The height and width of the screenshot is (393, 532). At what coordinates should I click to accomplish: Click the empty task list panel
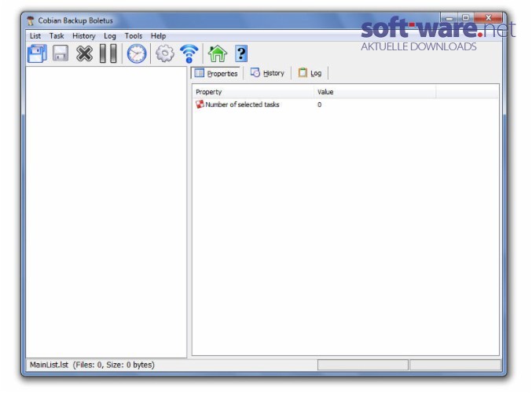[x=106, y=211]
